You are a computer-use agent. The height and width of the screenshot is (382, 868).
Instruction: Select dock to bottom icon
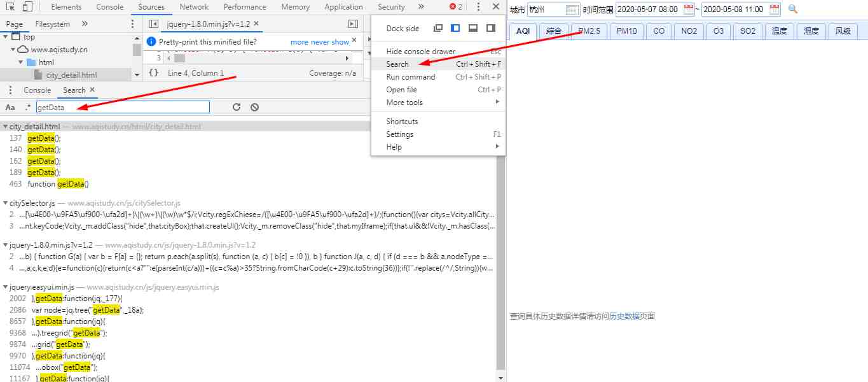(x=473, y=28)
